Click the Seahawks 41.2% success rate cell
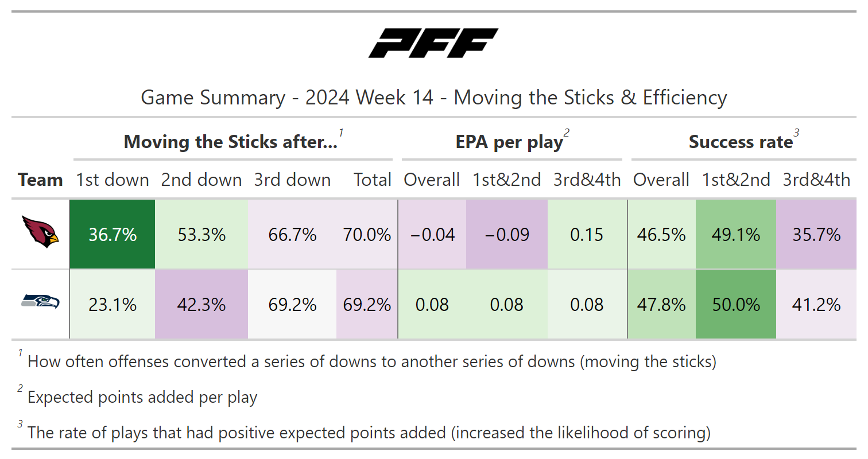 pos(816,304)
